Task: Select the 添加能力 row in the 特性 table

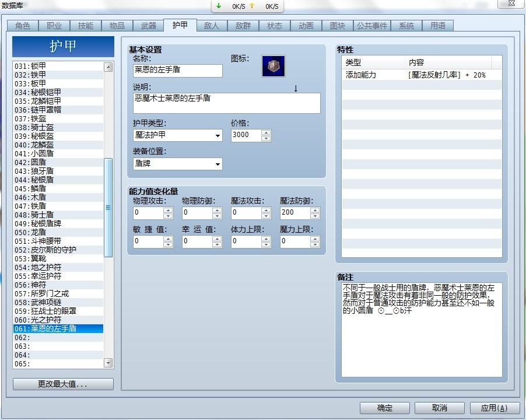Action: click(x=408, y=75)
